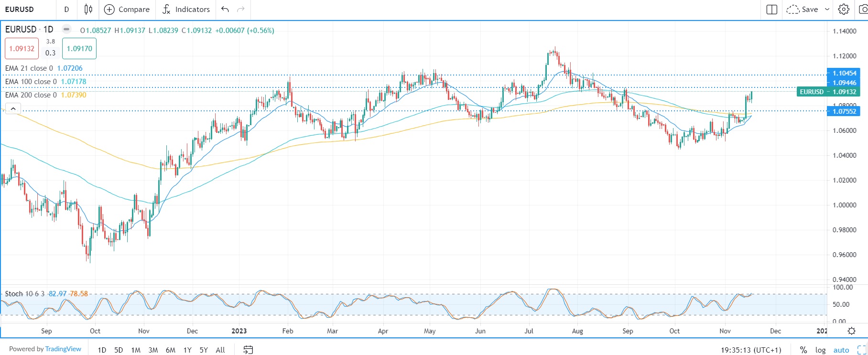Undo the last chart action
The height and width of the screenshot is (355, 868).
click(225, 9)
